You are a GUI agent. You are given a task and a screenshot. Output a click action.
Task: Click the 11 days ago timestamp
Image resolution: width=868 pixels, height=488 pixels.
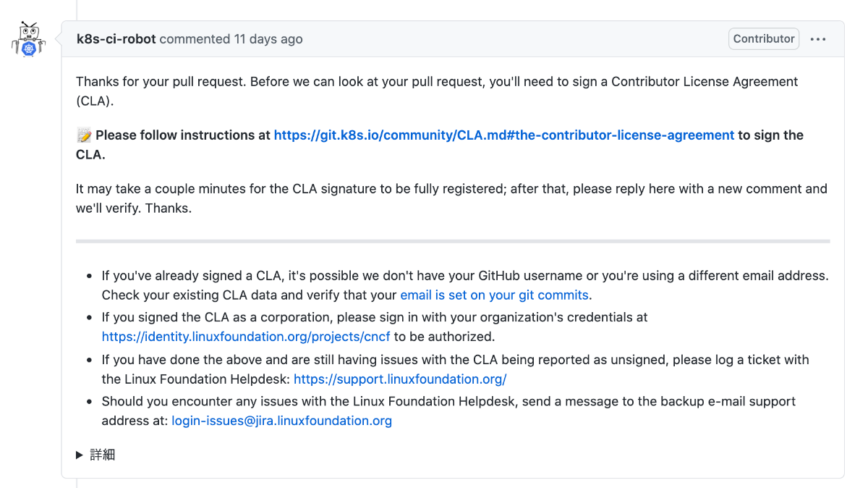[268, 39]
